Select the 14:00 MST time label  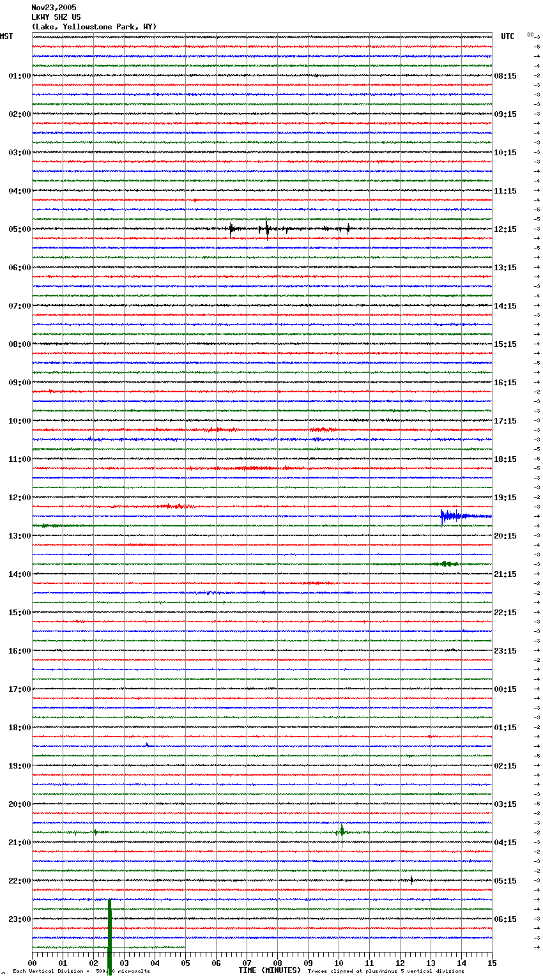tap(19, 574)
